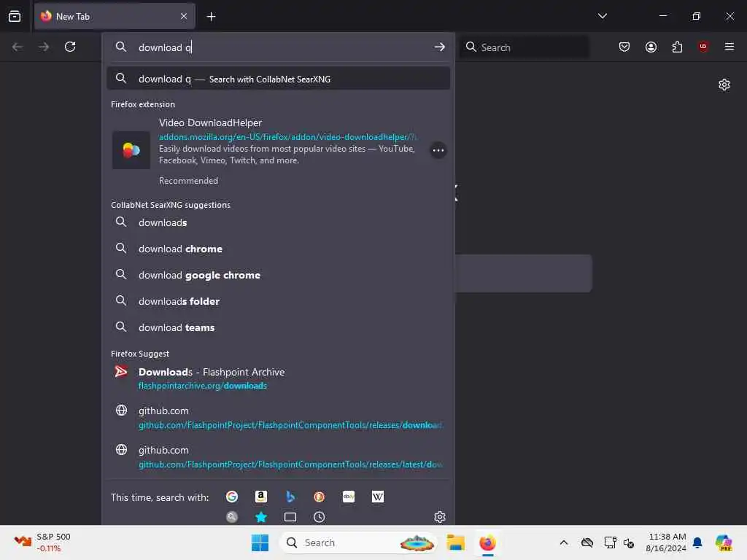
Task: Click the Windows taskbar Search box
Action: (x=358, y=542)
